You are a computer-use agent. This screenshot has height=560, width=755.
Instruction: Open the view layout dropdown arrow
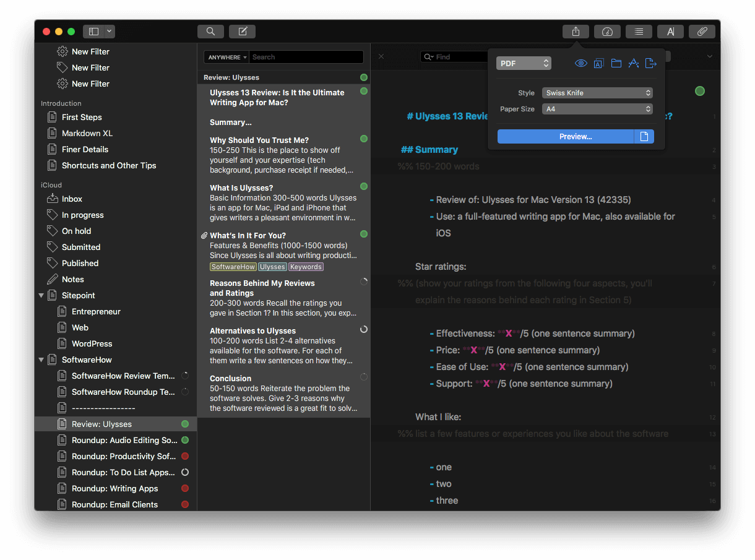point(110,32)
